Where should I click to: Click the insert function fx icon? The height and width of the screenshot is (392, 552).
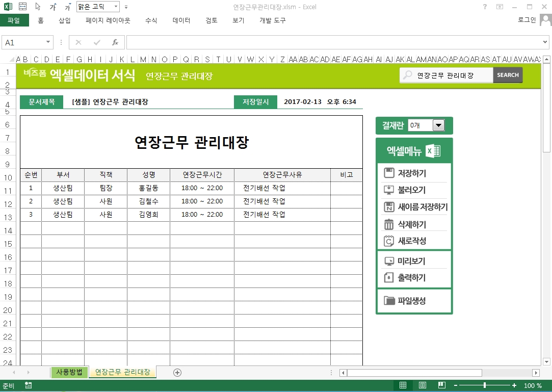[115, 43]
